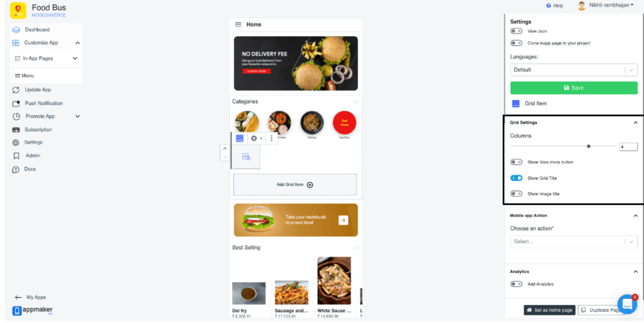Enable the Add Analytics toggle

516,284
